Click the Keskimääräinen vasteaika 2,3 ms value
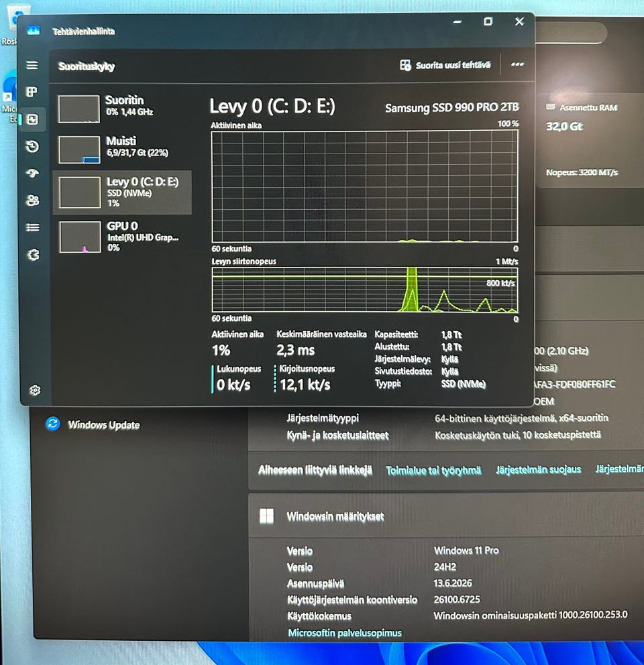This screenshot has height=665, width=644. [295, 351]
